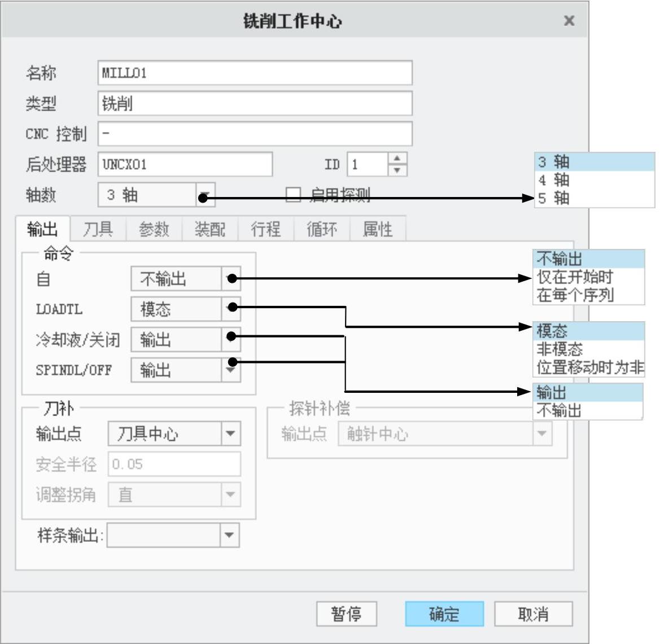Enable the 启用探测 checkbox
The width and height of the screenshot is (660, 644).
293,195
